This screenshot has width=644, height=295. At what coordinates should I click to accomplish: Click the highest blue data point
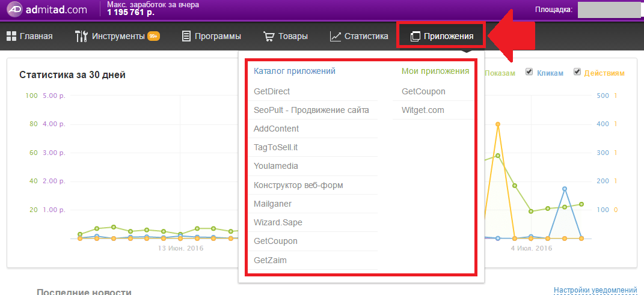click(x=565, y=189)
